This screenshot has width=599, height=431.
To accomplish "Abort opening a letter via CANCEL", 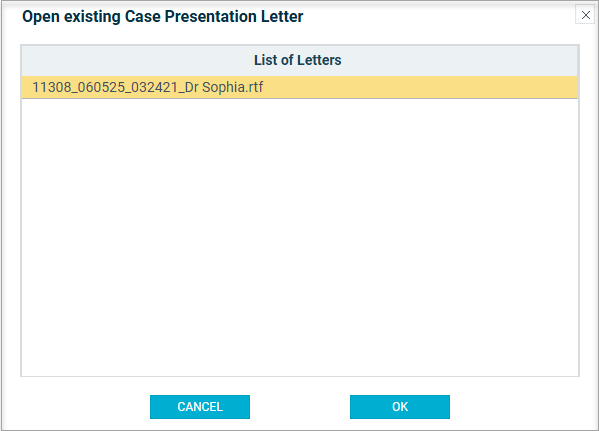I will coord(200,407).
